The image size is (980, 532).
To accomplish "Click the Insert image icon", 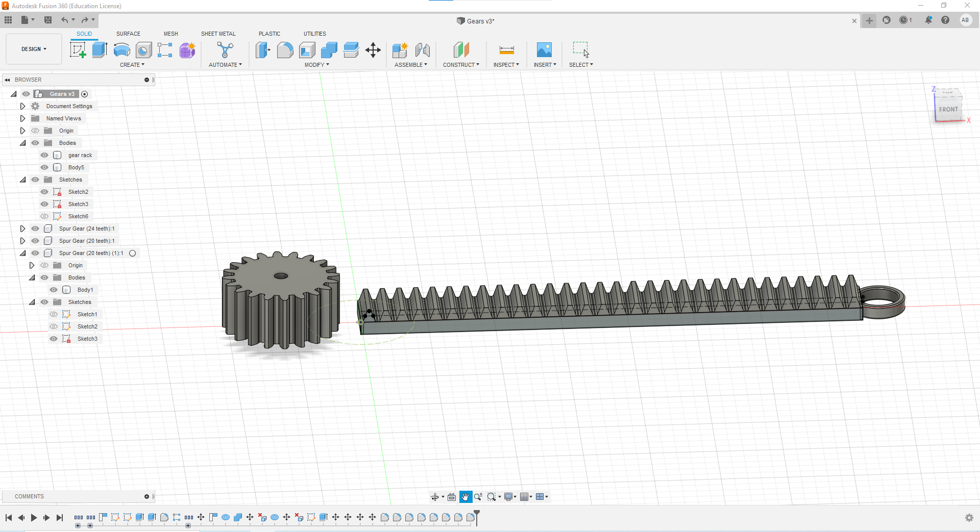I will [x=544, y=50].
